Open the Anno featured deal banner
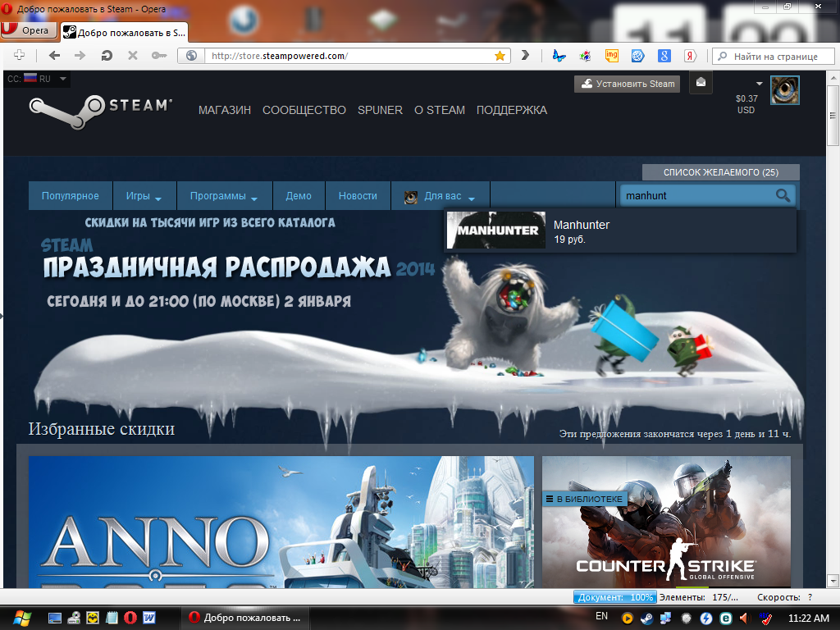This screenshot has height=630, width=840. 281,522
